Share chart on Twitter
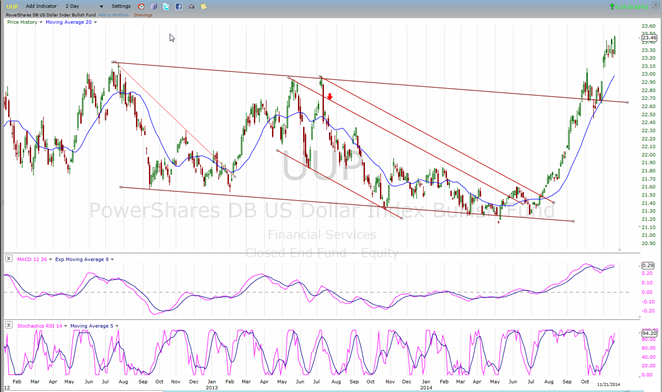This screenshot has height=392, width=662. [166, 6]
